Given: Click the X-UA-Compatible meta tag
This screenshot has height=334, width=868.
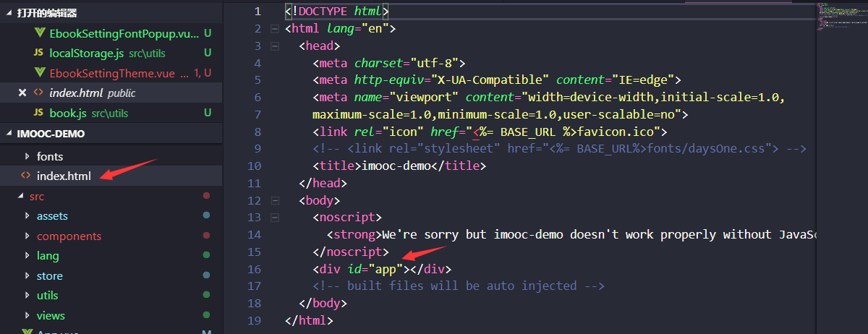Looking at the screenshot, I should pyautogui.click(x=497, y=80).
